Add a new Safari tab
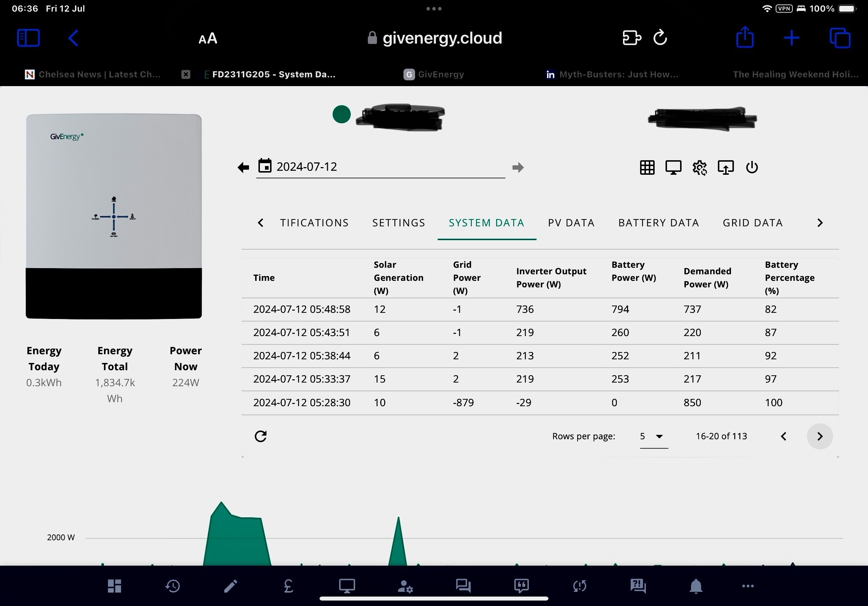 click(792, 38)
